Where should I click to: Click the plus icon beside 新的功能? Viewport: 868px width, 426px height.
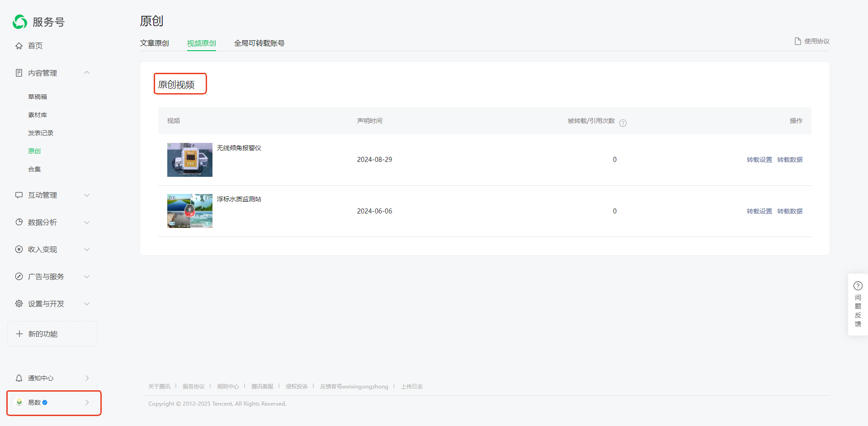19,334
